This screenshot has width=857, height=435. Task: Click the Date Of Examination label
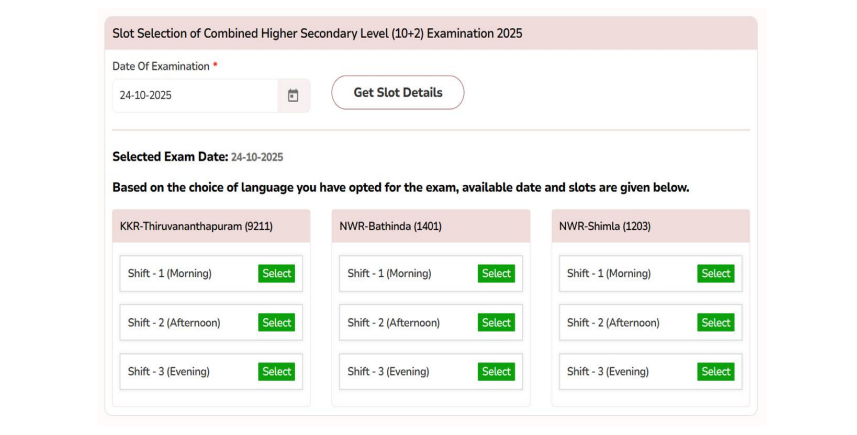[161, 66]
